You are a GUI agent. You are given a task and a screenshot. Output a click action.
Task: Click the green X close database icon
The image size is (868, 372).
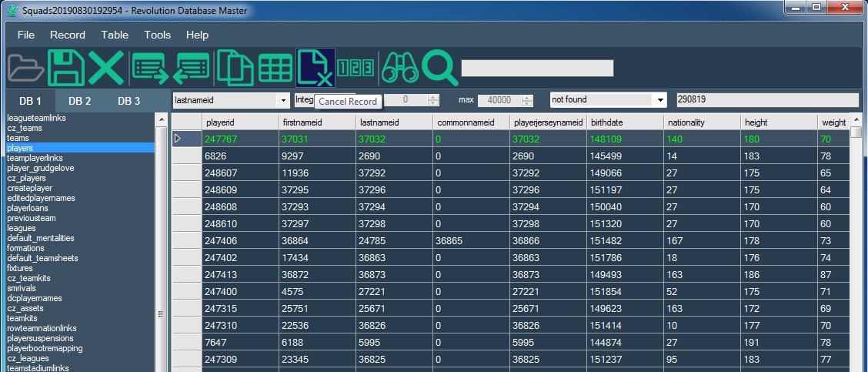click(105, 68)
